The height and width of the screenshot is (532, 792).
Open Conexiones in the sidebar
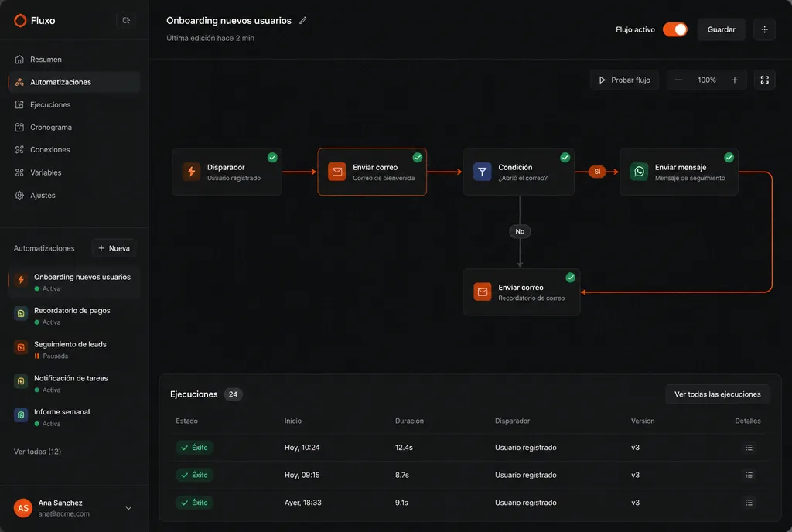(x=74, y=150)
